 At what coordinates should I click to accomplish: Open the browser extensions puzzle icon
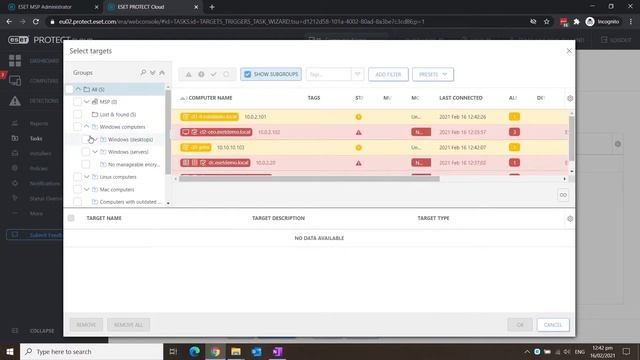576,22
